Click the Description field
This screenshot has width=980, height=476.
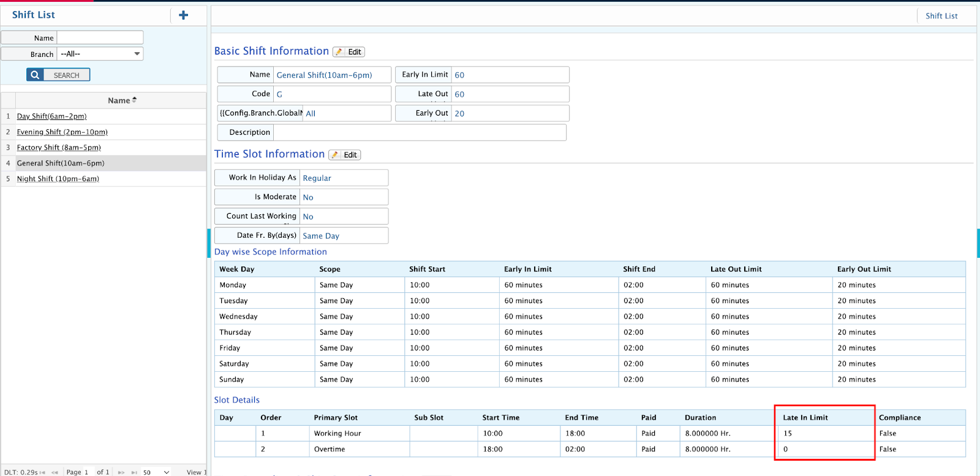coord(420,132)
